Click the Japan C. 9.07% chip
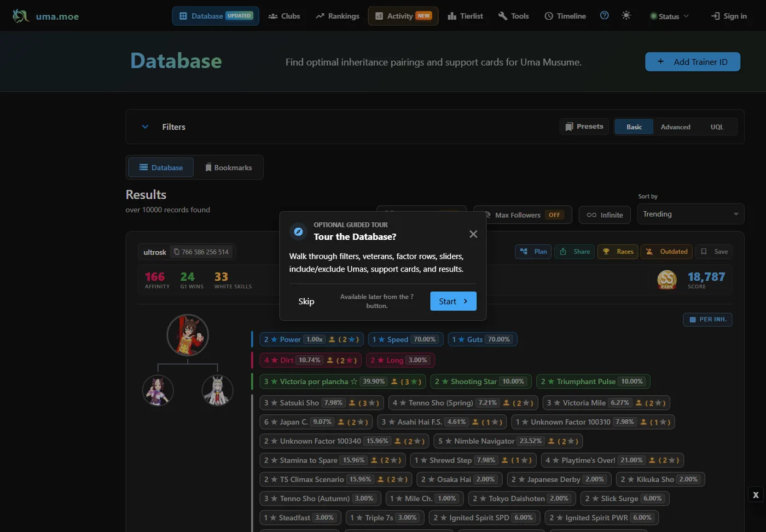766x532 pixels. click(316, 422)
